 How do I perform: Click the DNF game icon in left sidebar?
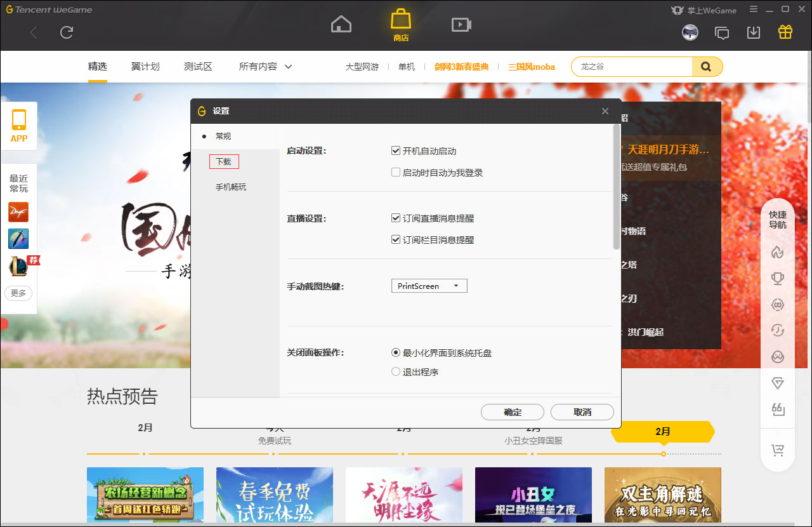coord(18,212)
